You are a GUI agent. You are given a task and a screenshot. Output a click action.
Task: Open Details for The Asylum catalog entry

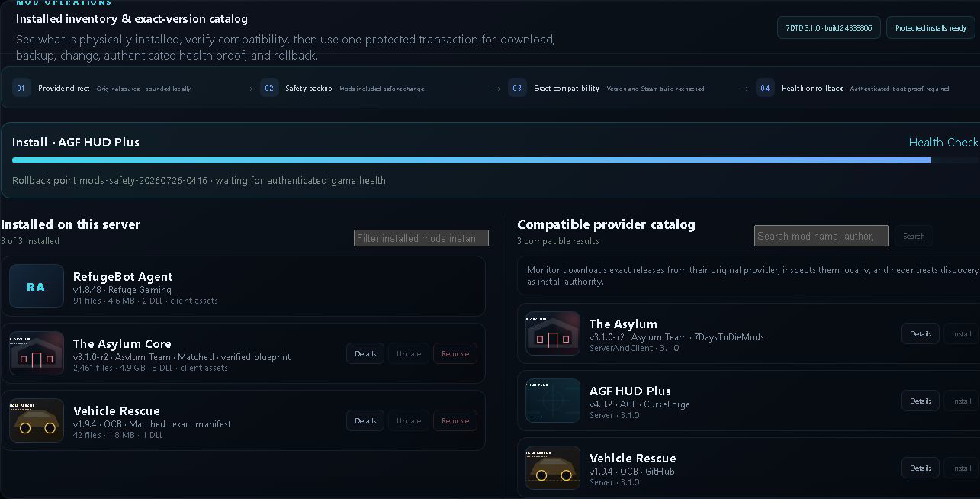click(921, 333)
